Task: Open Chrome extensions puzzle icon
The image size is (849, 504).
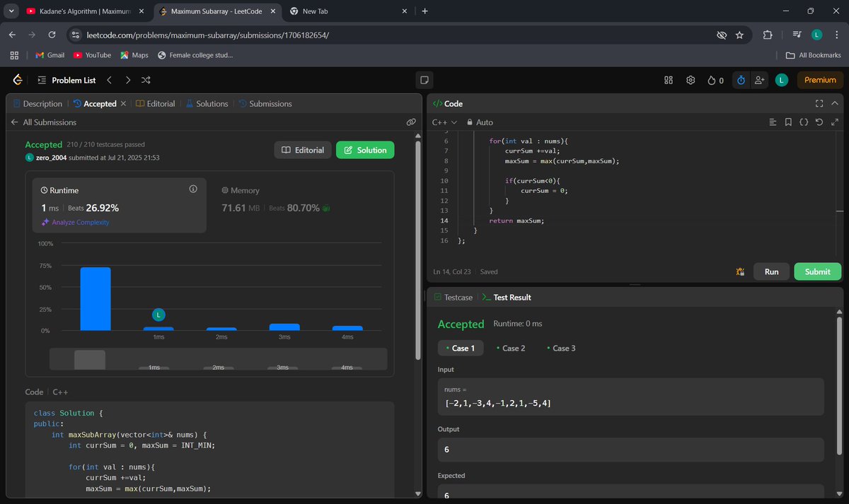Action: [768, 35]
